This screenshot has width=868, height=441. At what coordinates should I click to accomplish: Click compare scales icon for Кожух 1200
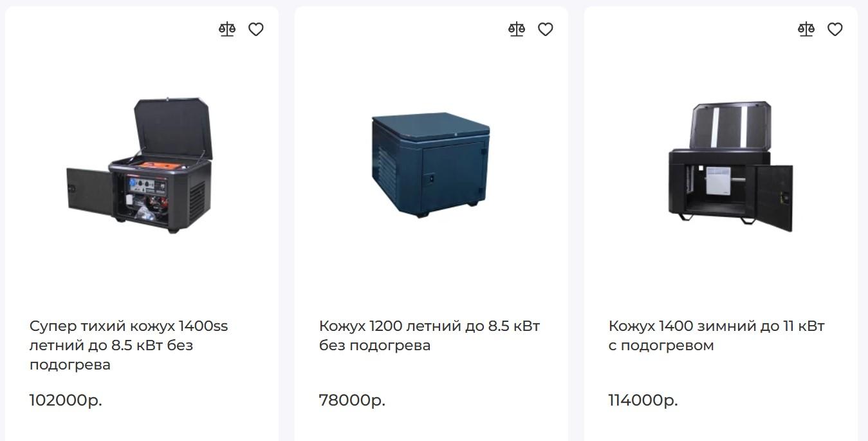tap(517, 30)
